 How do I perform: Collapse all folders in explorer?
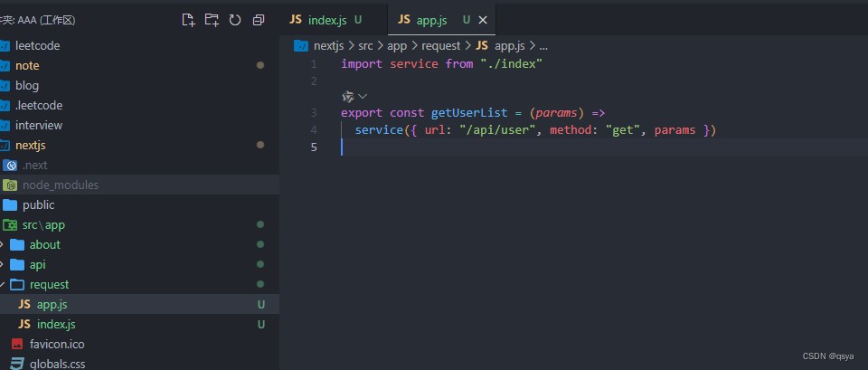click(x=259, y=19)
